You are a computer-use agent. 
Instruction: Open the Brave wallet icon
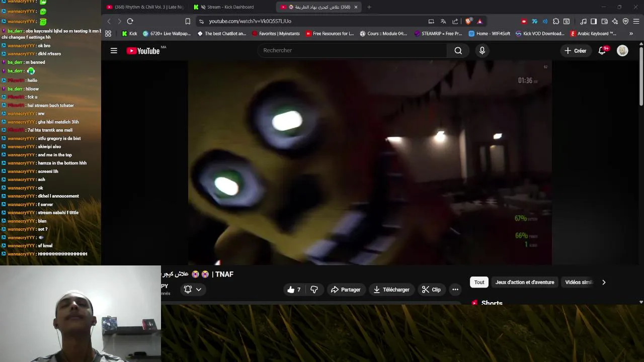[x=604, y=21]
